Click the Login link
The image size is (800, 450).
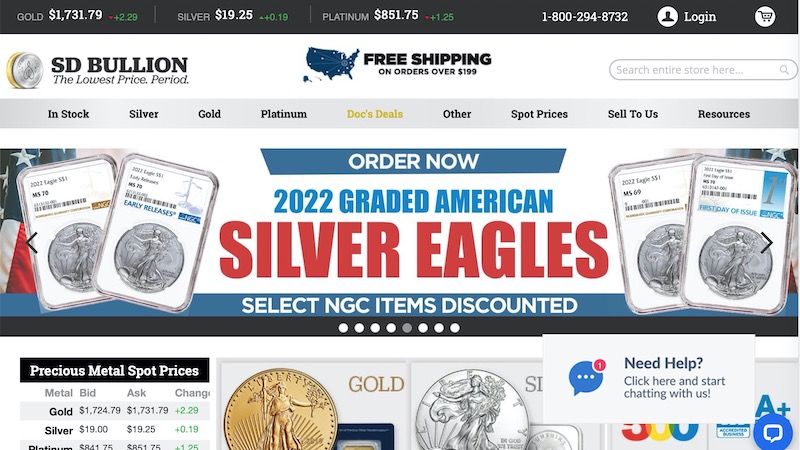pyautogui.click(x=700, y=17)
